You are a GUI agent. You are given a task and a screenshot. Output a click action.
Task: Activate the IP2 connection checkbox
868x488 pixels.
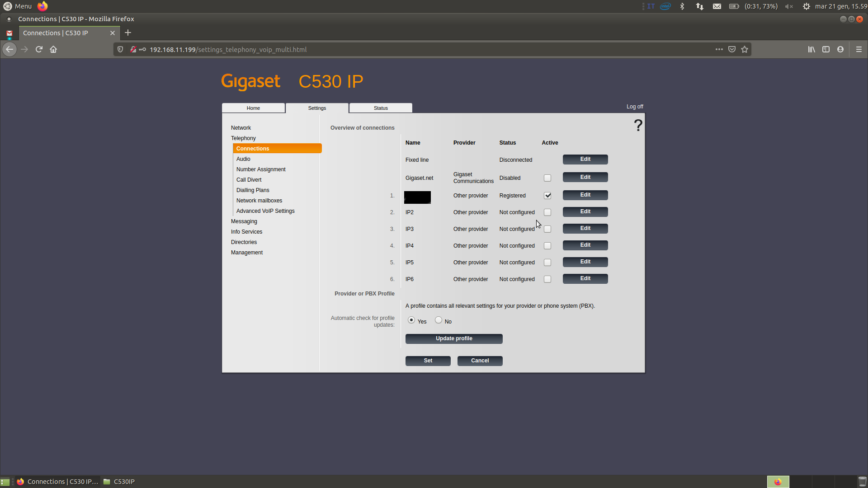[x=547, y=212]
